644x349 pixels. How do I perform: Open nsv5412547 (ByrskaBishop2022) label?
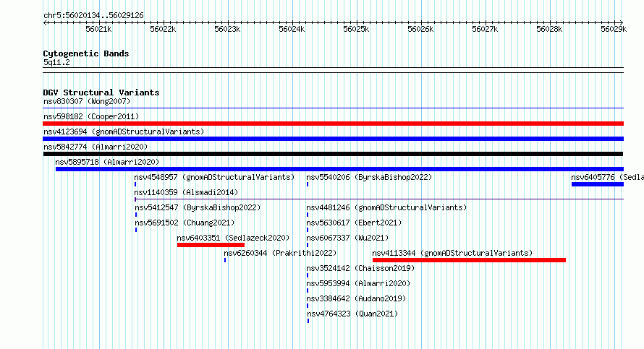(198, 207)
